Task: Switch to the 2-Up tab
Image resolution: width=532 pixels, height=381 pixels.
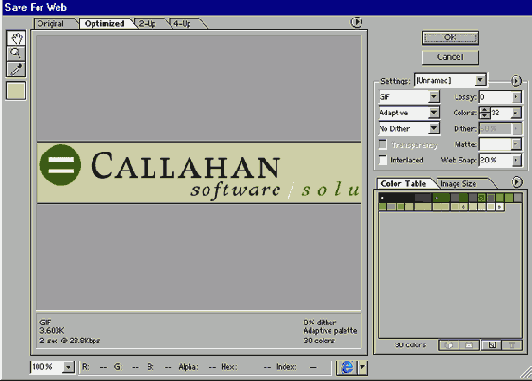Action: 150,23
